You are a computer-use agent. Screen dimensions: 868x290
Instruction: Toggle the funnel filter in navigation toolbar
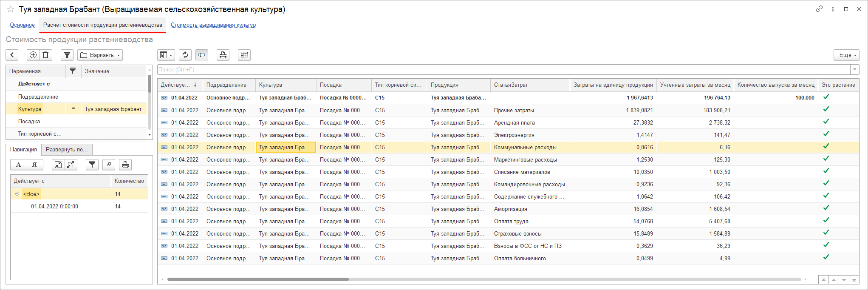(92, 165)
